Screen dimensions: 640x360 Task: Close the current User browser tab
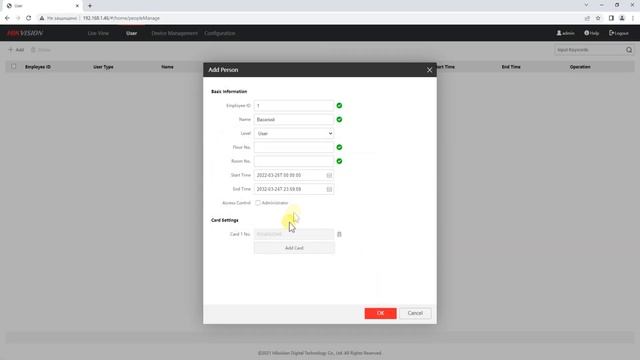coord(77,6)
